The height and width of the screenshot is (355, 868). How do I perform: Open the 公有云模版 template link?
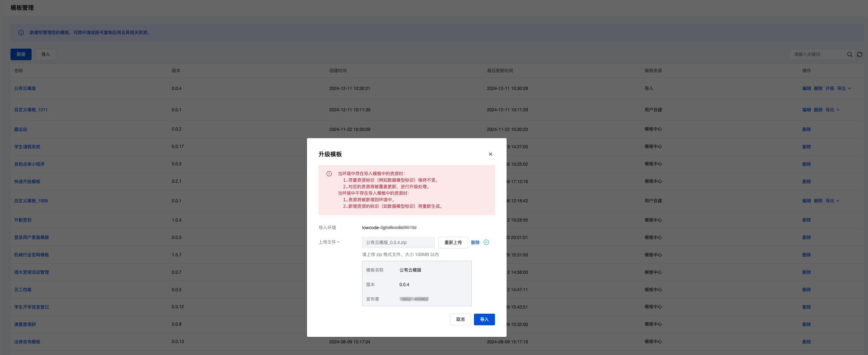pyautogui.click(x=25, y=88)
